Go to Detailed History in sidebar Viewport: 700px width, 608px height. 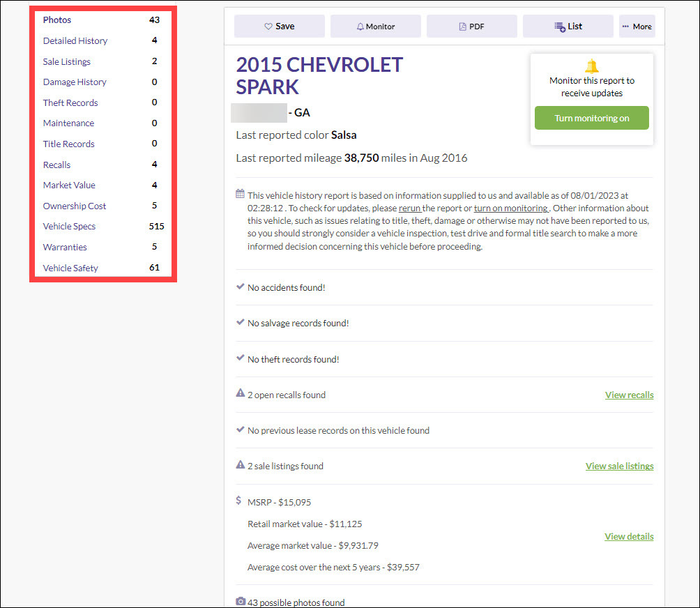click(75, 40)
